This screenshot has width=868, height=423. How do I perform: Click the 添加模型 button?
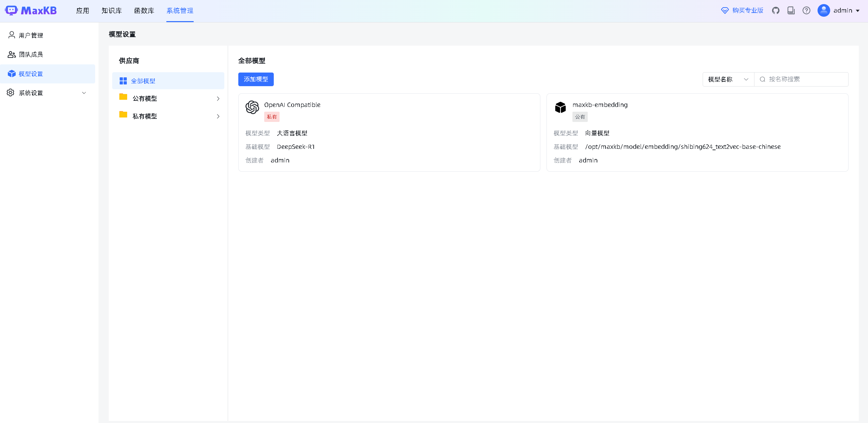point(256,79)
